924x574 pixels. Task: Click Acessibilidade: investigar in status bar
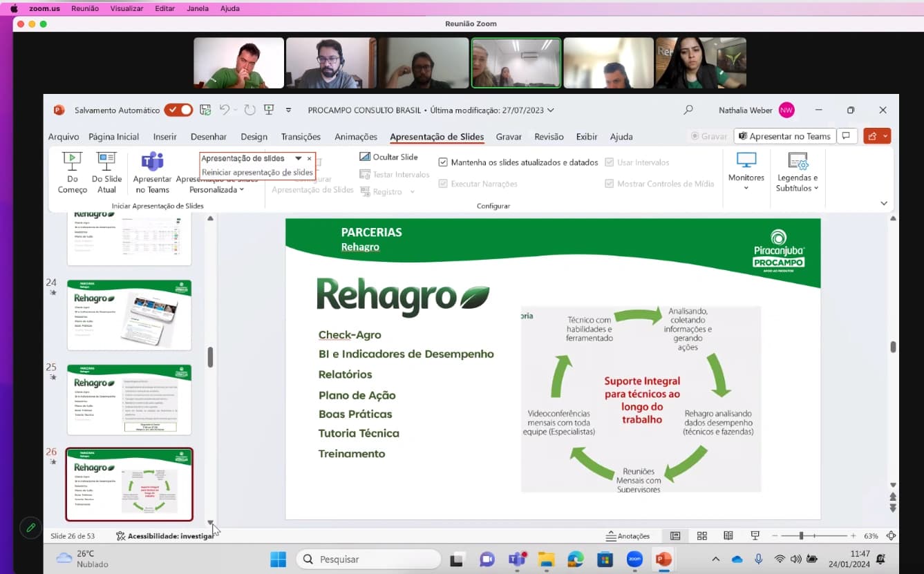(165, 536)
